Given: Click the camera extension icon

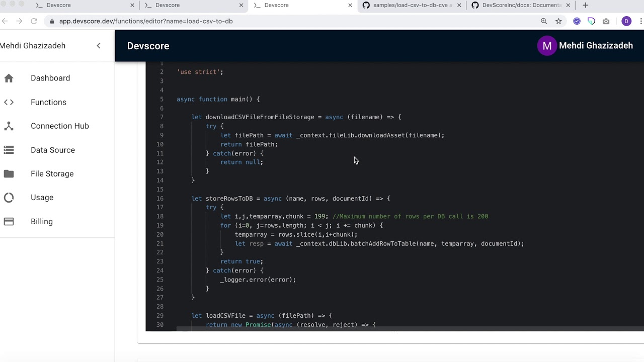Looking at the screenshot, I should click(x=606, y=21).
